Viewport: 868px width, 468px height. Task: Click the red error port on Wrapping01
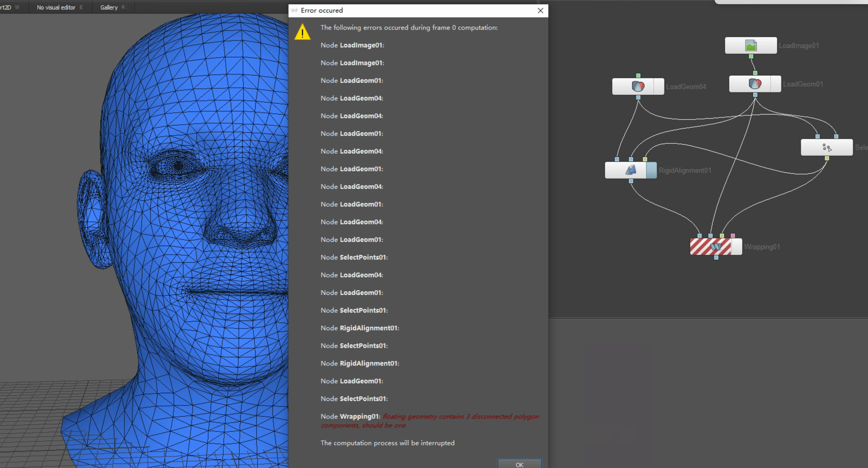click(x=733, y=236)
